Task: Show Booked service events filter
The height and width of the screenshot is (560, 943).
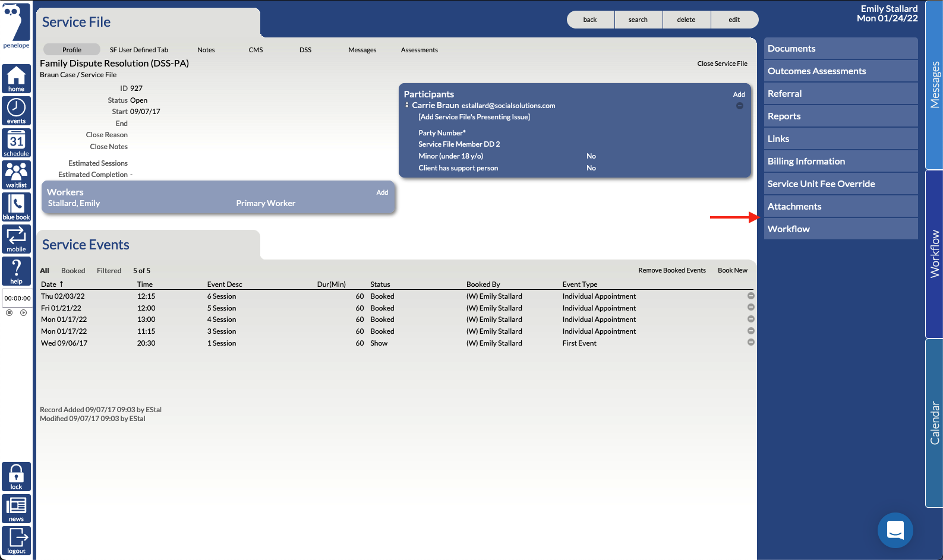Action: (x=73, y=271)
